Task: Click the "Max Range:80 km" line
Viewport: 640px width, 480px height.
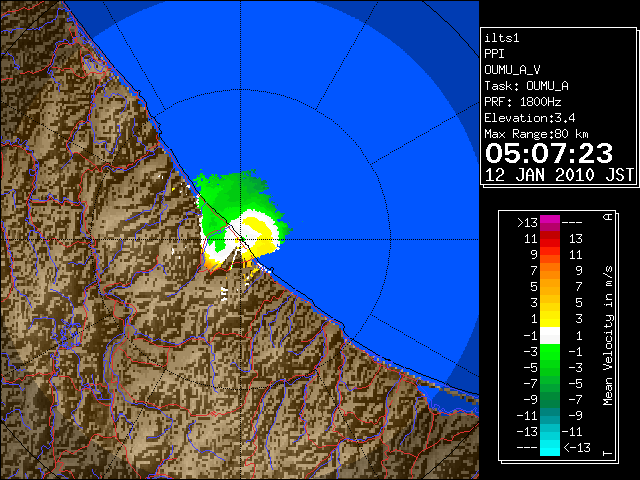Action: (536, 134)
